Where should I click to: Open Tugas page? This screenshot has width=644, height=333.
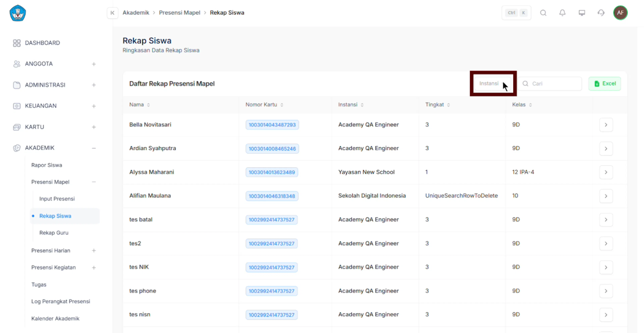[x=39, y=285]
